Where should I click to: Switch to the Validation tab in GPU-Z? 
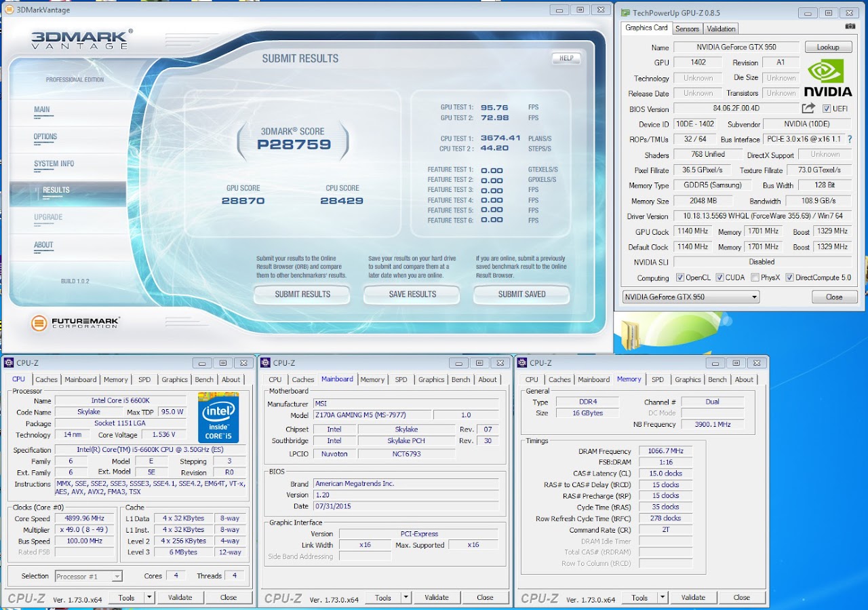pos(721,28)
